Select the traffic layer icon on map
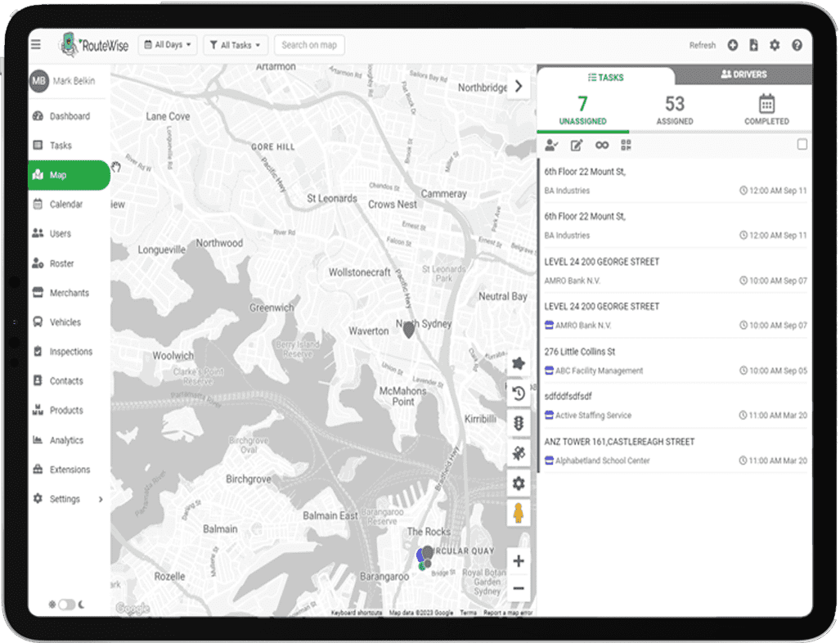This screenshot has height=643, width=840. point(519,423)
